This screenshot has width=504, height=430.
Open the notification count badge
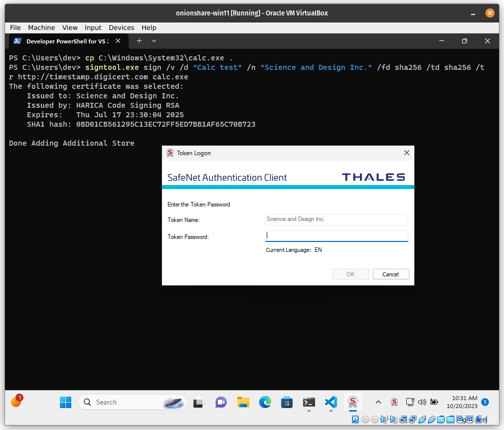coord(485,402)
